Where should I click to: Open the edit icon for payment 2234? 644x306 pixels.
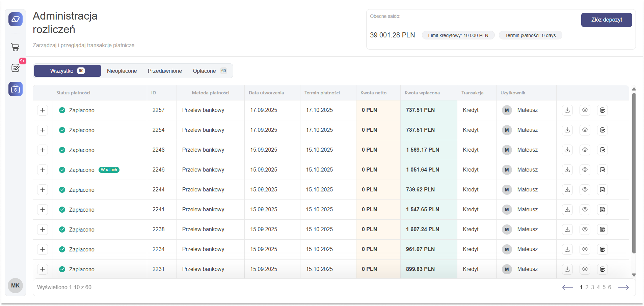pyautogui.click(x=602, y=249)
